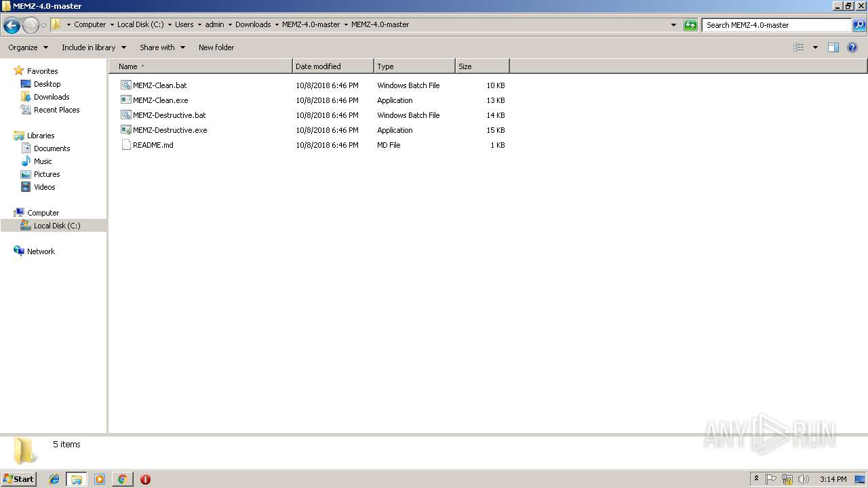Image resolution: width=868 pixels, height=488 pixels.
Task: Click the Change your view icon
Action: pos(799,47)
